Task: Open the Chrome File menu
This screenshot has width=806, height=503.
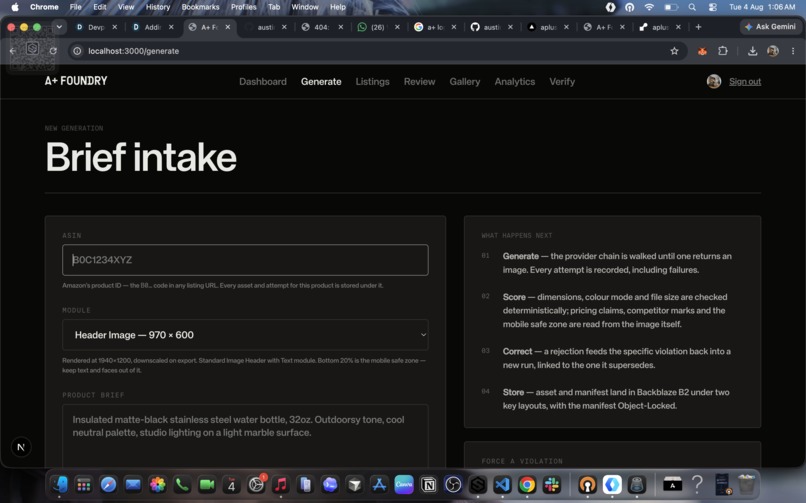Action: pos(76,7)
